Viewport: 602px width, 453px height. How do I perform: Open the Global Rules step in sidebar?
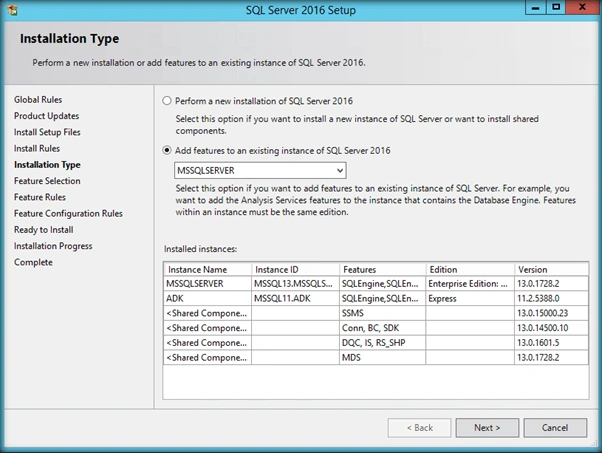pos(38,100)
